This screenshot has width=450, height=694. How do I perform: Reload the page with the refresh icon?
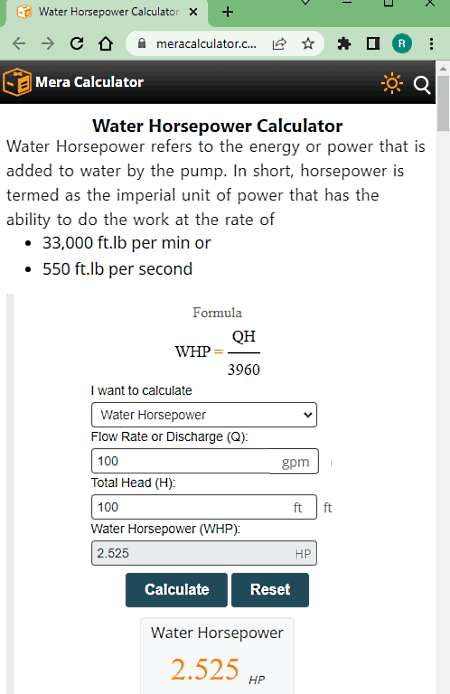click(x=77, y=43)
